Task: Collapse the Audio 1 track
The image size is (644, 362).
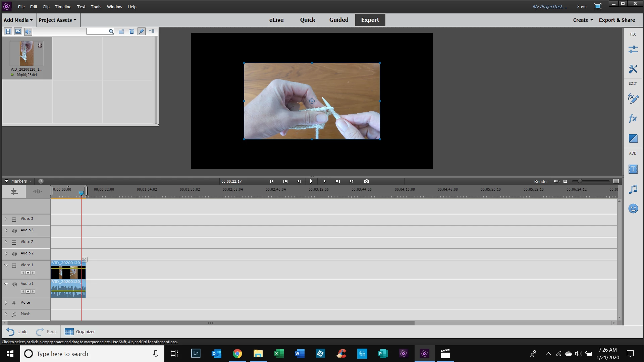Action: (6, 284)
